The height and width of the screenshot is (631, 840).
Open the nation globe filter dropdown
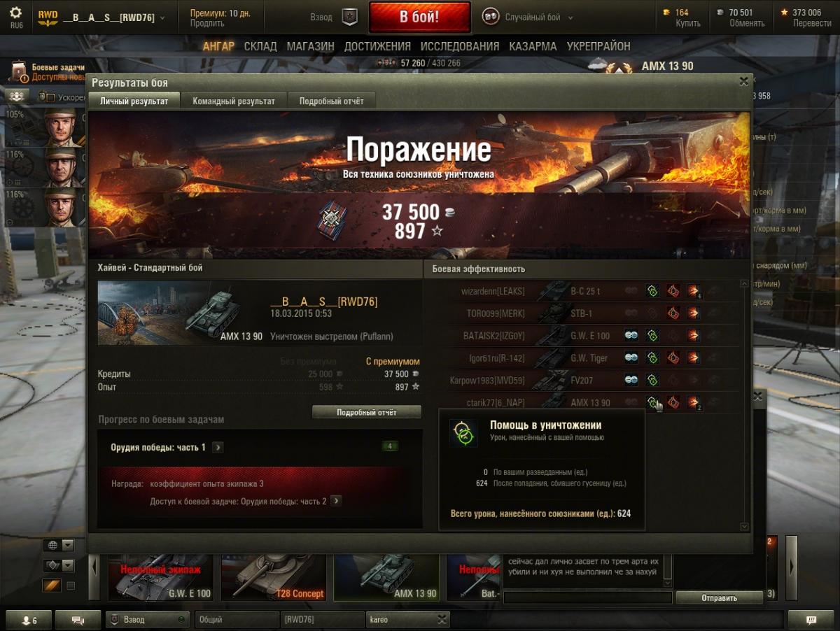click(59, 545)
